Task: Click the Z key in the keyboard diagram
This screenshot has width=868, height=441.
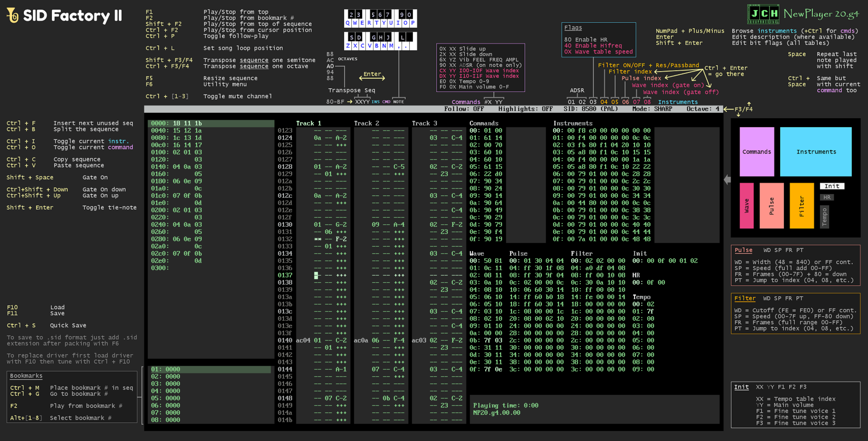Action: [348, 46]
